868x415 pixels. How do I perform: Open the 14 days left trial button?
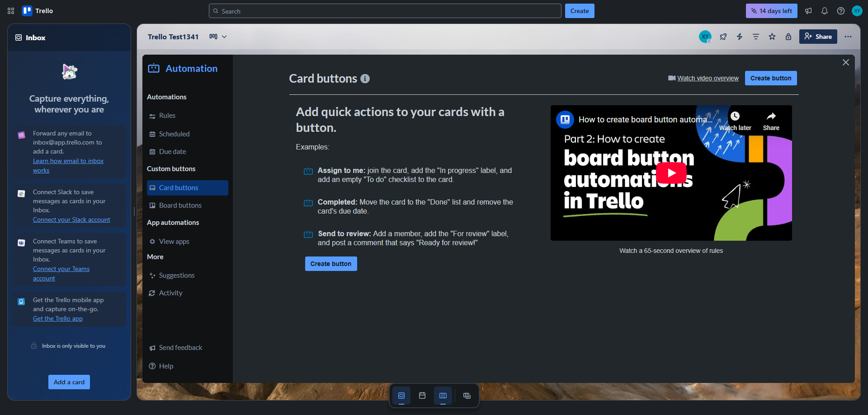(x=771, y=11)
